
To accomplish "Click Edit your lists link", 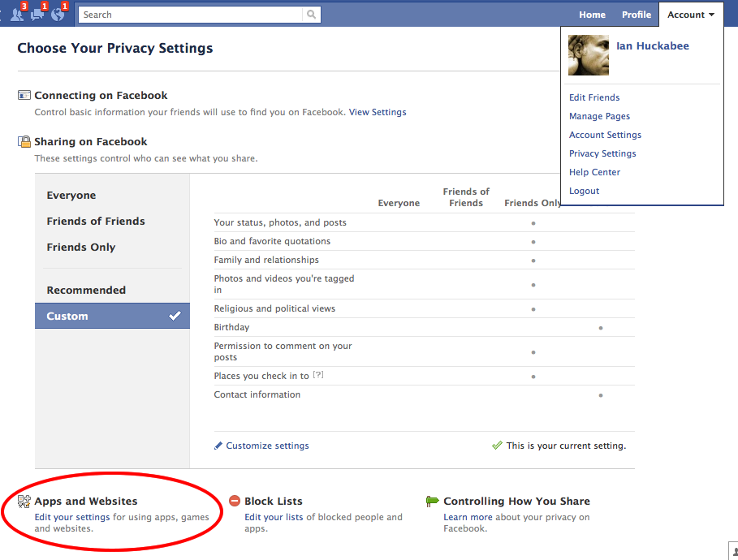I will [x=274, y=517].
